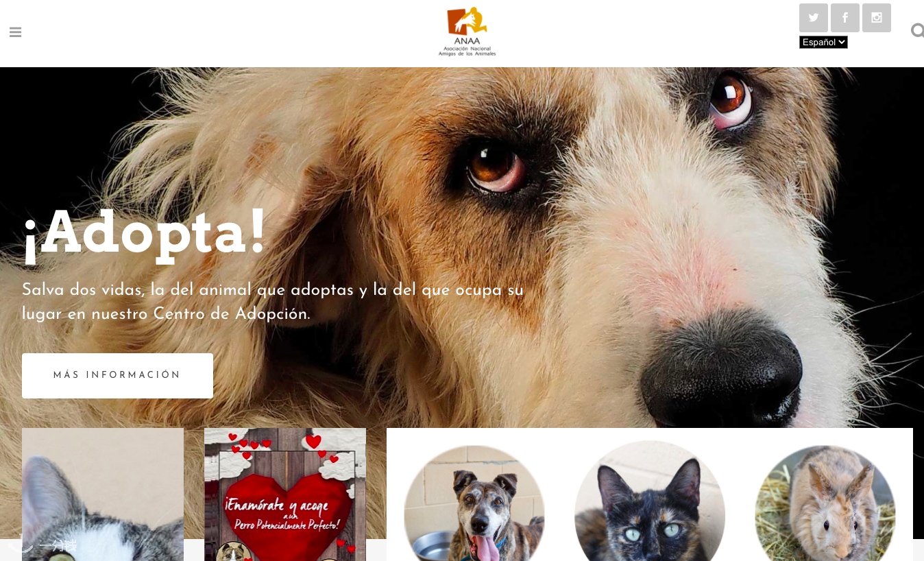Image resolution: width=924 pixels, height=561 pixels.
Task: Select the brindle dog circular photo
Action: (x=474, y=503)
